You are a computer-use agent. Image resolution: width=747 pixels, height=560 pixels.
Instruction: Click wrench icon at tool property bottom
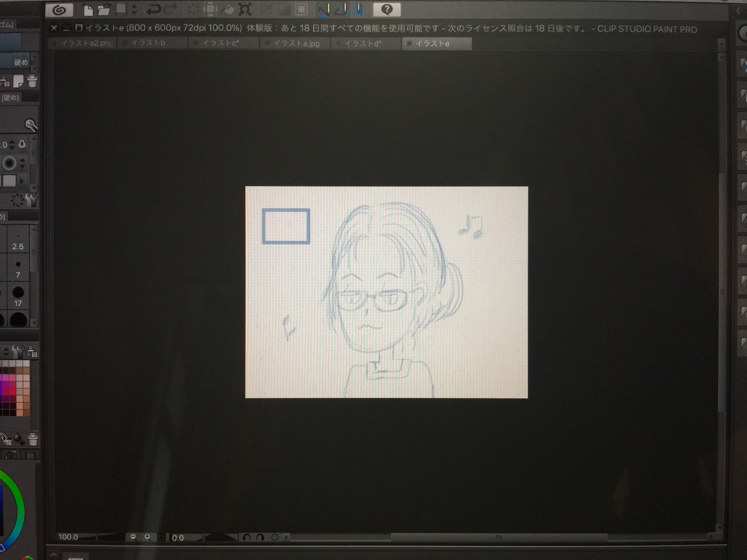coord(32,200)
